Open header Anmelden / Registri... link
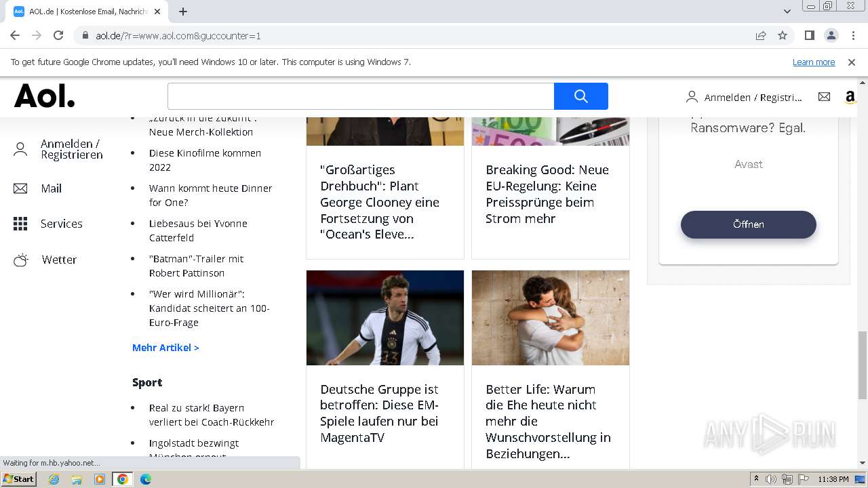 [x=753, y=98]
